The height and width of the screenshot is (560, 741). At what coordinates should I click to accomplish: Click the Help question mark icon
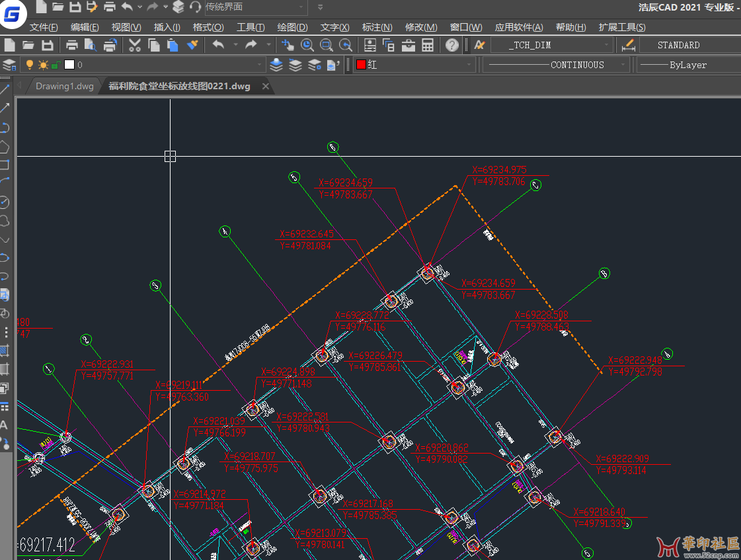click(451, 46)
